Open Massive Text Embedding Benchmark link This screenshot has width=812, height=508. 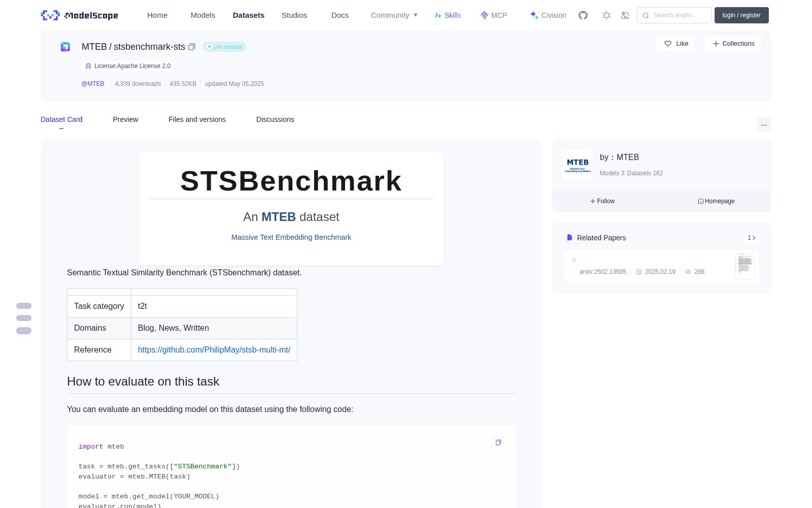point(291,237)
